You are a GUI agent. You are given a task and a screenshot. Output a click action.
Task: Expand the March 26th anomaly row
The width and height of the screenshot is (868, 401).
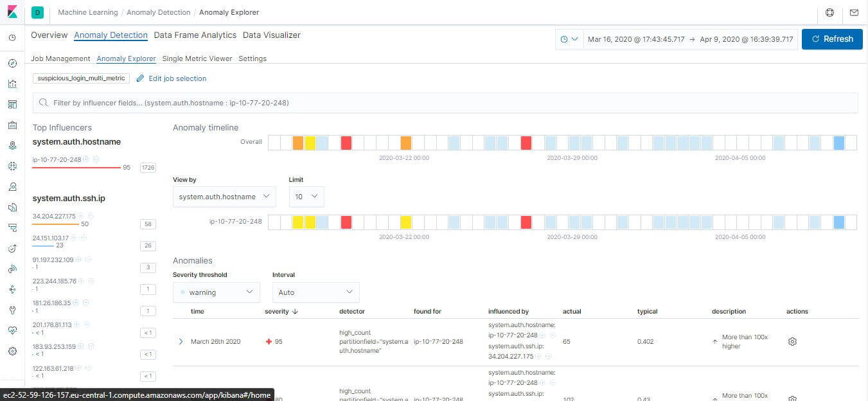pyautogui.click(x=181, y=341)
